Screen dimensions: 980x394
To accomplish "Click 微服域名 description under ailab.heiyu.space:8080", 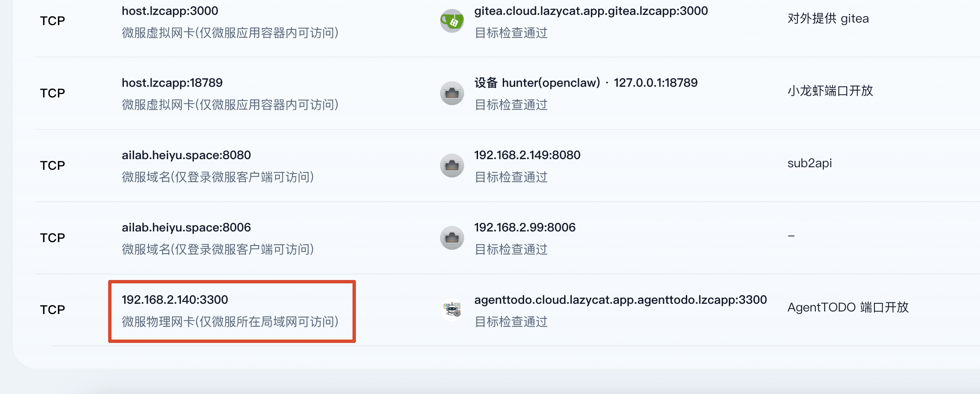I will 218,177.
